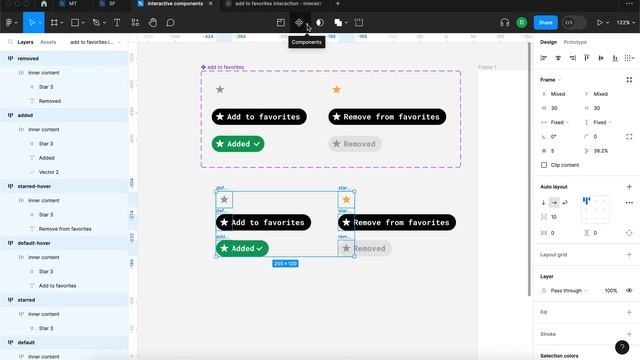Click the home icon in the tab bar
Viewport: 640px width, 360px height.
point(44,4)
